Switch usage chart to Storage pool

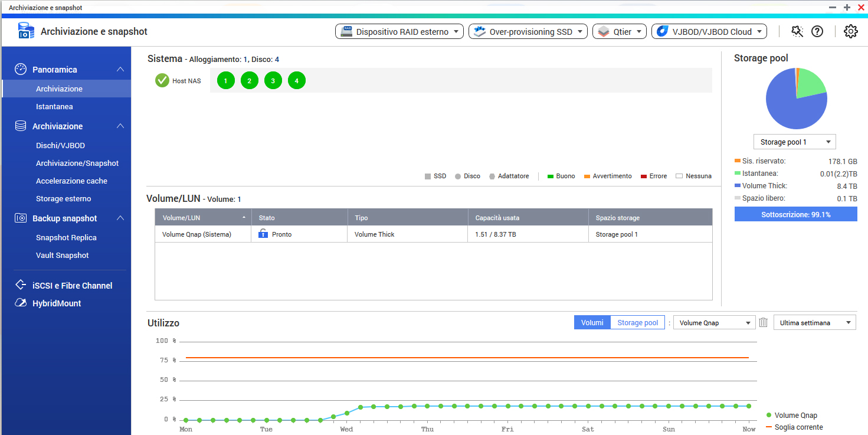(x=637, y=323)
